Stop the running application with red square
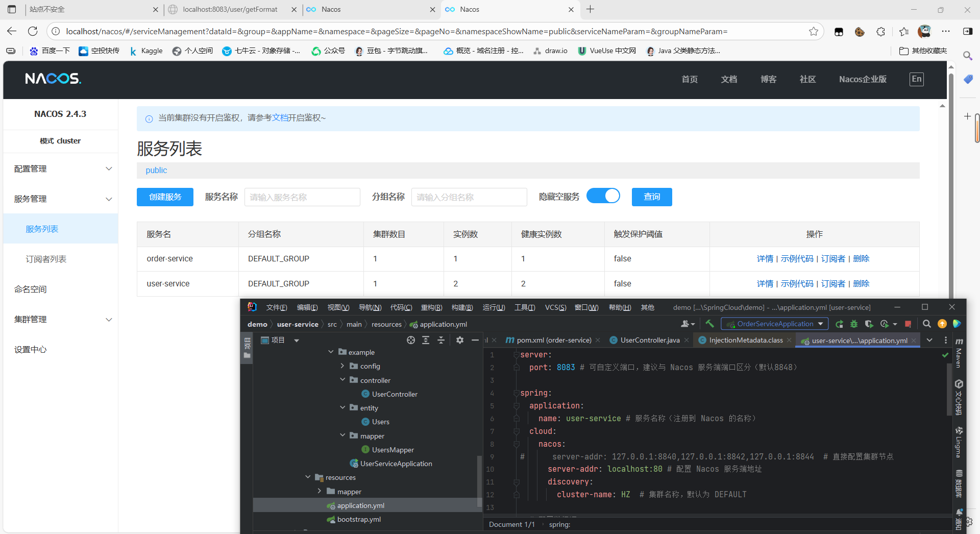The height and width of the screenshot is (534, 980). tap(908, 324)
